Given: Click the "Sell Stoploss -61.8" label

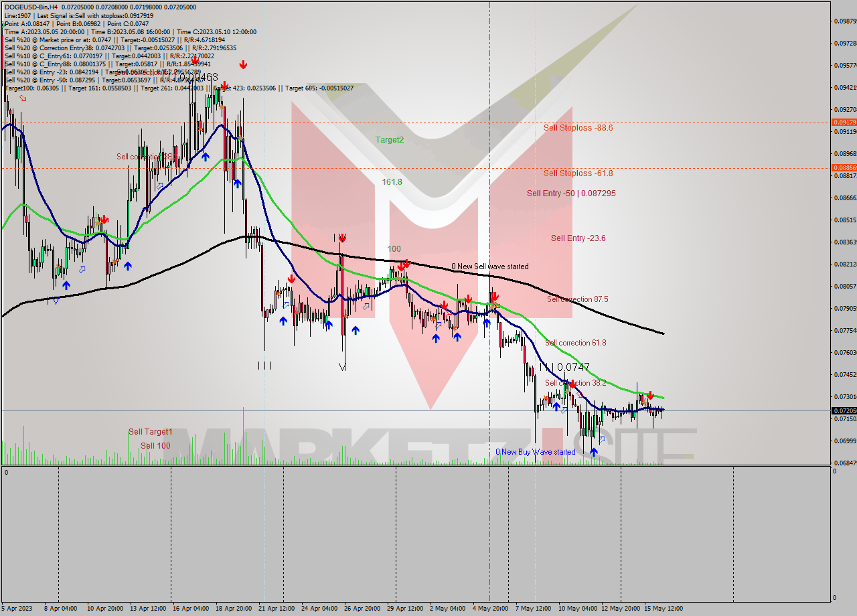Looking at the screenshot, I should point(578,173).
